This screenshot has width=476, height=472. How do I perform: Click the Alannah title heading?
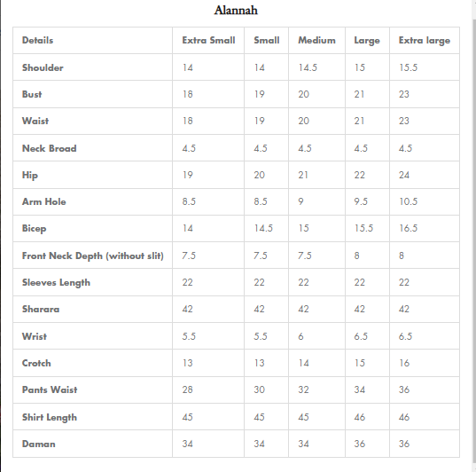(x=236, y=11)
